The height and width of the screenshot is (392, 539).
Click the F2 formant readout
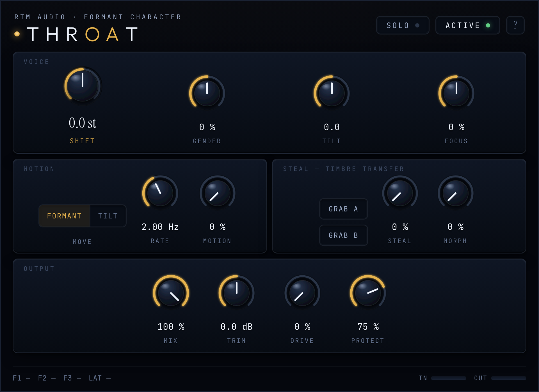click(x=47, y=378)
